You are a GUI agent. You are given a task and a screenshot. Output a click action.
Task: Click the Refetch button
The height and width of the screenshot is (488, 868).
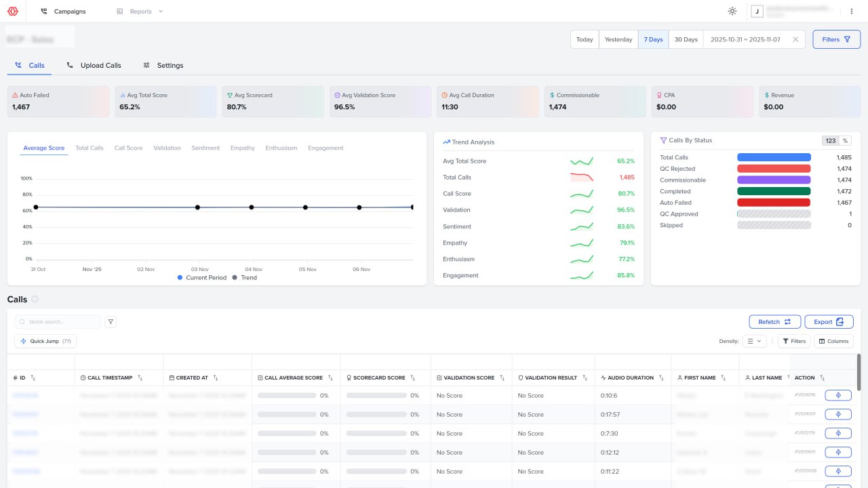[774, 322]
